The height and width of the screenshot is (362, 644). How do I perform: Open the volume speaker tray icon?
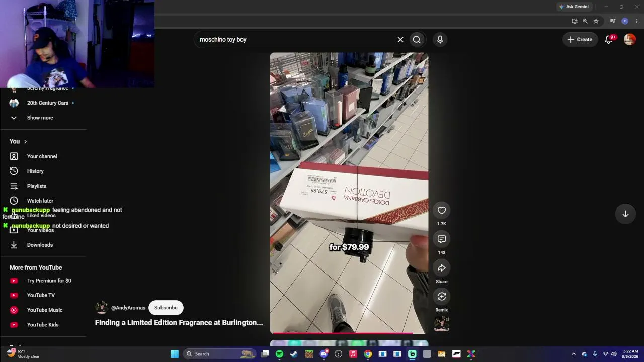[614, 354]
